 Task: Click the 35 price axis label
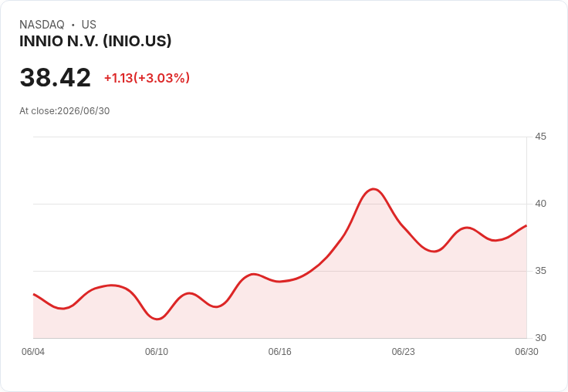(x=540, y=271)
